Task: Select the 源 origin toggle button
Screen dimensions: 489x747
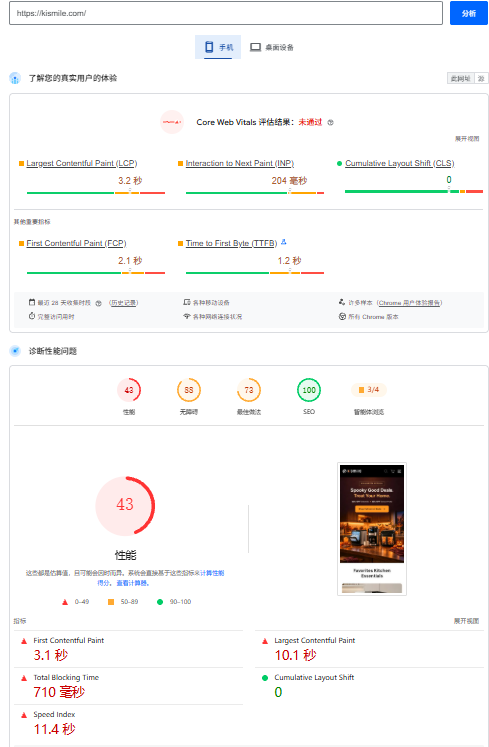Action: point(481,79)
